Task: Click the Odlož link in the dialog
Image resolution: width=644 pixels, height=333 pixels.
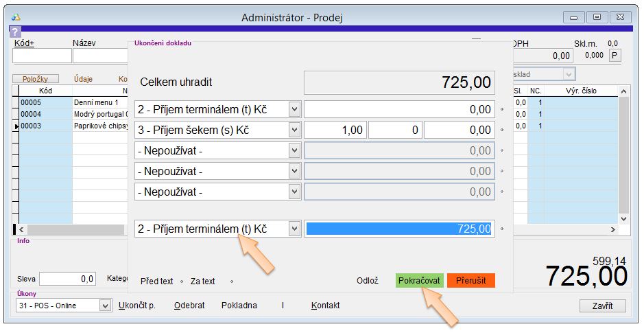Action: 367,281
